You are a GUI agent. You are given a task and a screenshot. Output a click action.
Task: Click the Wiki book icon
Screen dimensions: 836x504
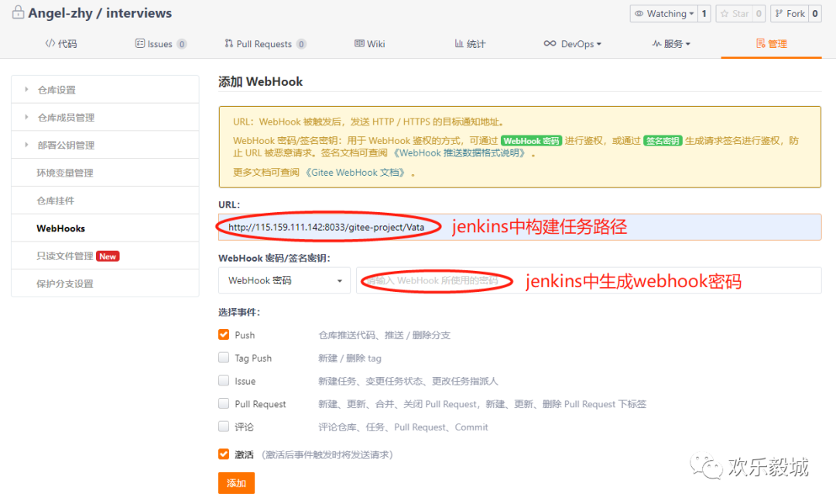click(359, 43)
